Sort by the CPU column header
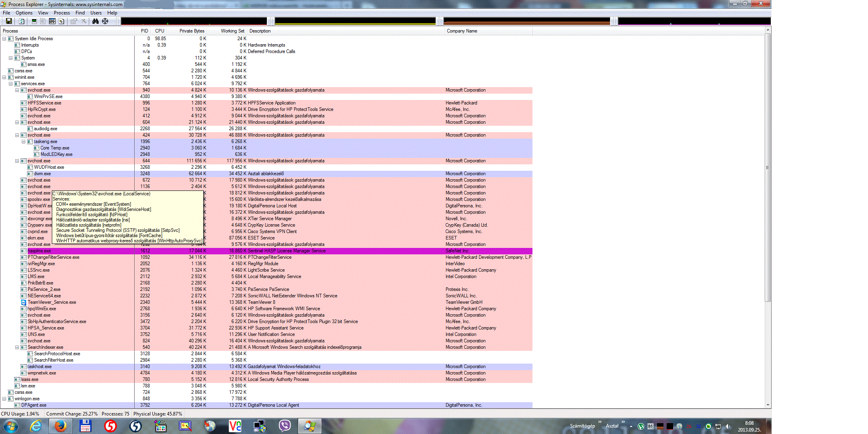 [160, 31]
